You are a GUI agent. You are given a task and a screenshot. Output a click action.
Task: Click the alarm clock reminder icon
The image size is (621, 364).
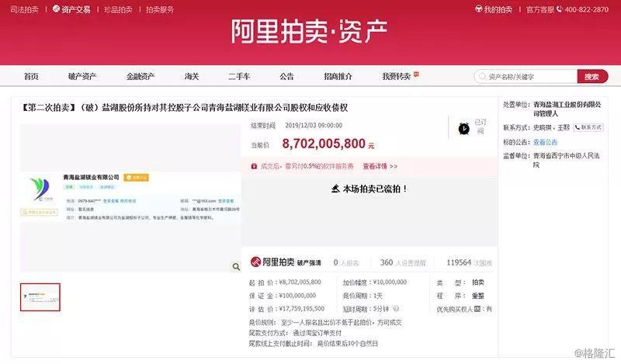463,128
